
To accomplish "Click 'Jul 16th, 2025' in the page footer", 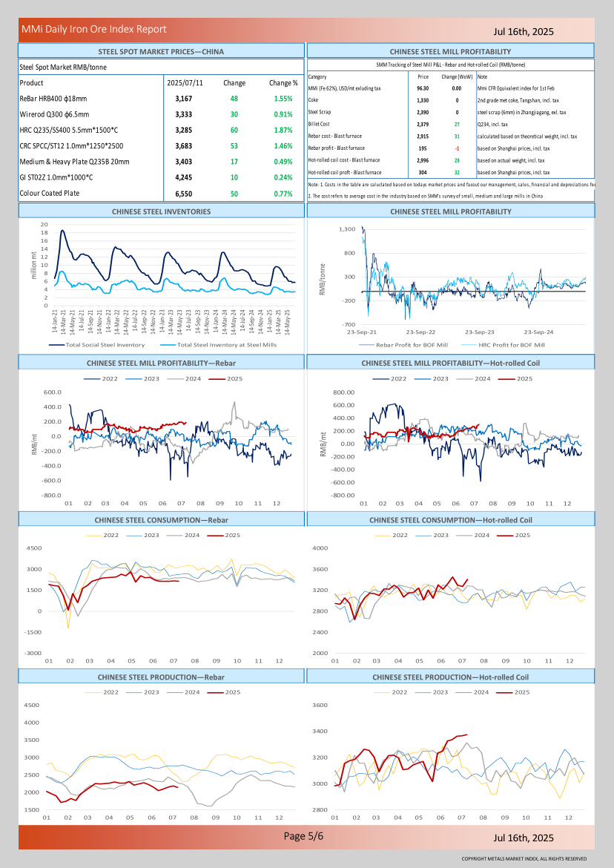I will click(x=524, y=838).
